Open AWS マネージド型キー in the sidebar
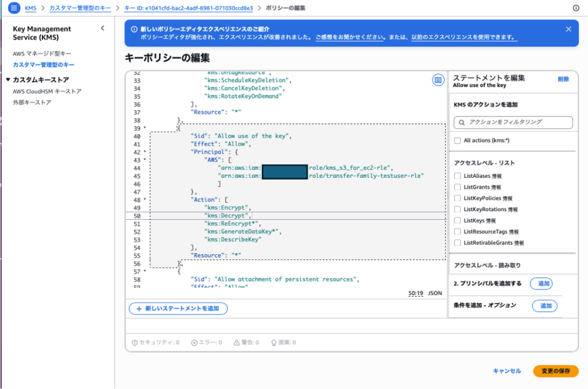Screen dimensions: 588x389 point(41,53)
